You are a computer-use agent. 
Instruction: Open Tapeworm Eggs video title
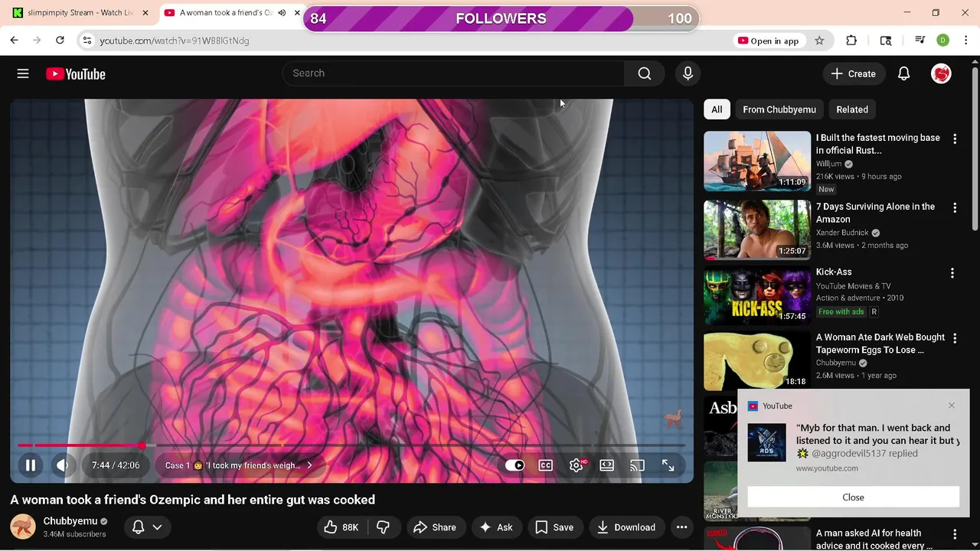(880, 344)
